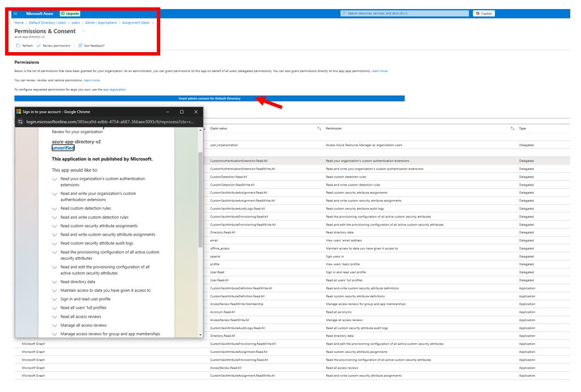
Task: Click the search resources, services, and docs field
Action: 405,14
